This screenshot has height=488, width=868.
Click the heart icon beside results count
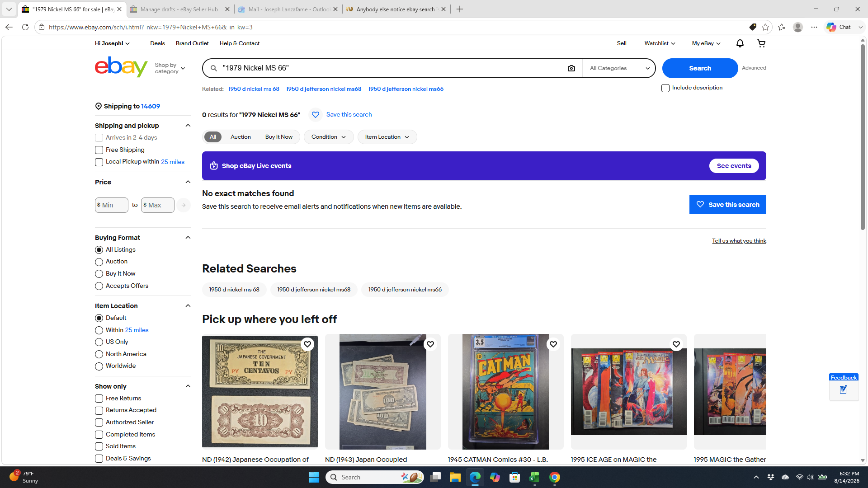pos(316,115)
